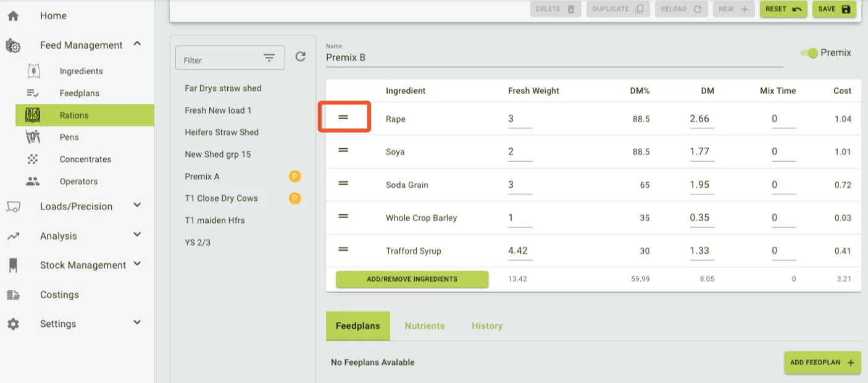The height and width of the screenshot is (383, 868).
Task: Click the refresh icon next to Filter
Action: 301,57
